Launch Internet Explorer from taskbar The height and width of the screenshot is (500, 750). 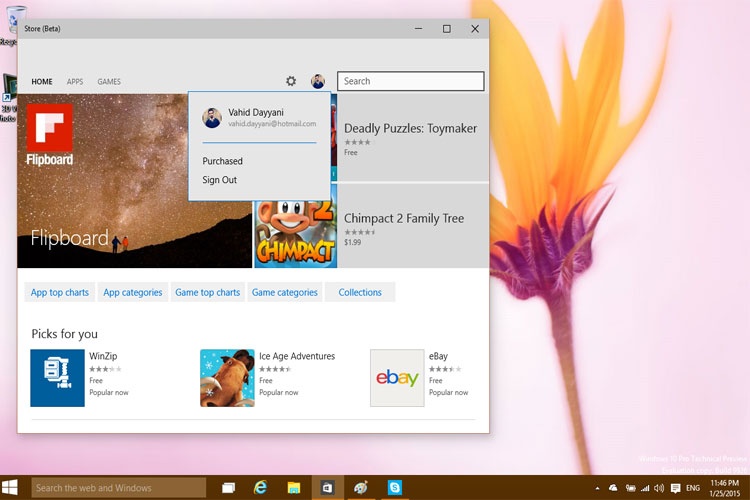coord(261,488)
